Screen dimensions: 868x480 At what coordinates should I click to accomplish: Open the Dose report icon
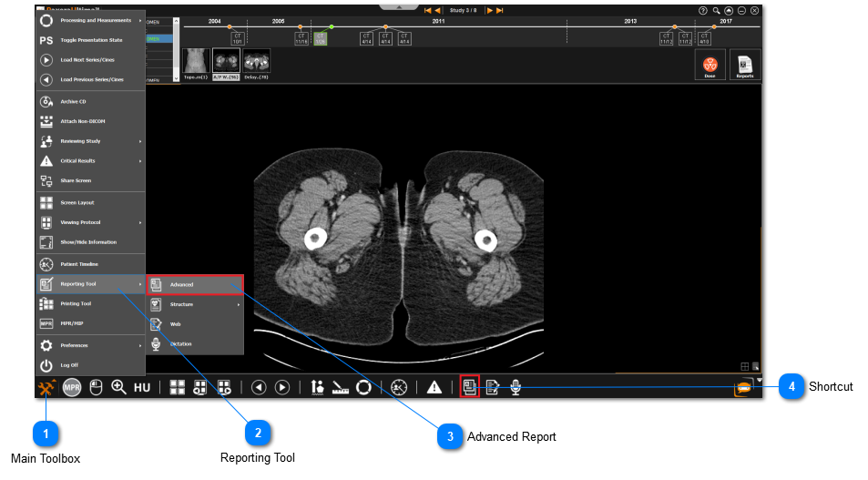pyautogui.click(x=710, y=66)
